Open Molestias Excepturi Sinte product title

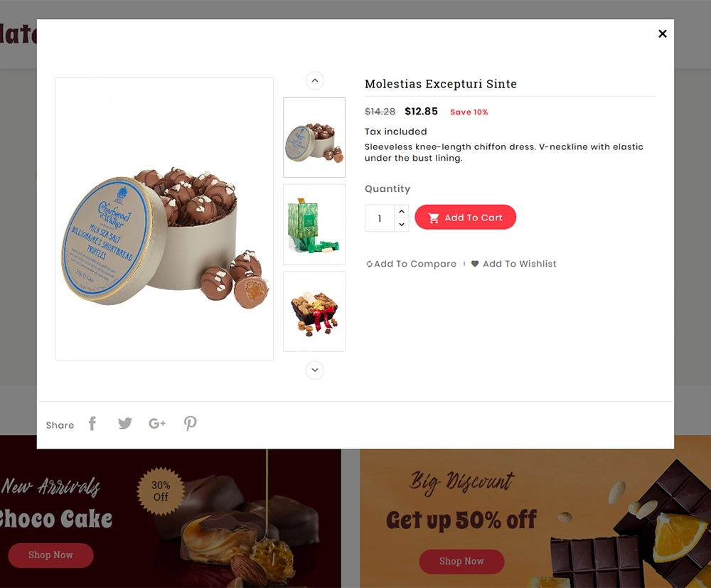pyautogui.click(x=441, y=84)
